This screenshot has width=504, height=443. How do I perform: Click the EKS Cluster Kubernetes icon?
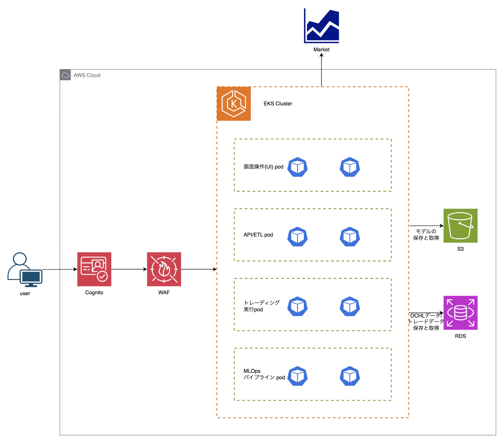point(234,104)
